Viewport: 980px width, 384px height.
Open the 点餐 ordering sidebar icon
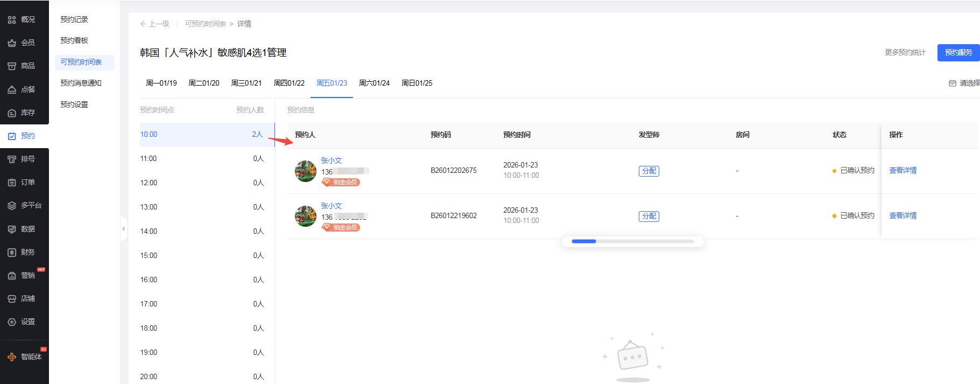pos(12,89)
